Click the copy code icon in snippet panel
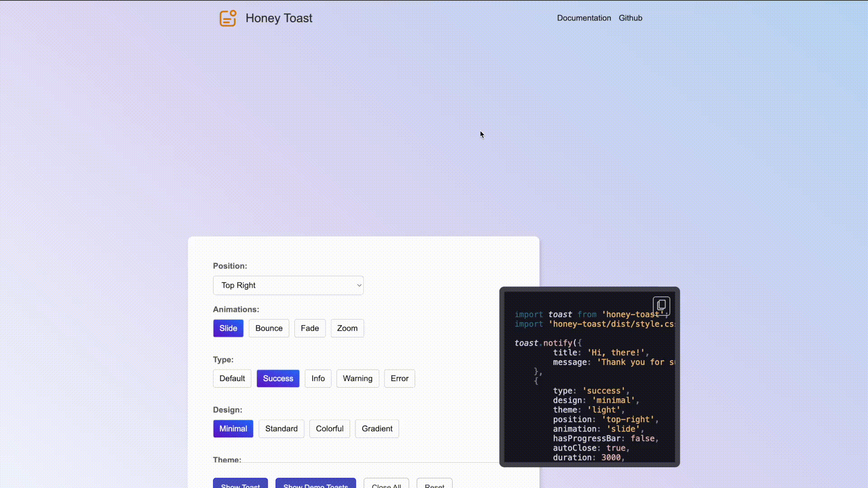The width and height of the screenshot is (868, 488). (662, 305)
